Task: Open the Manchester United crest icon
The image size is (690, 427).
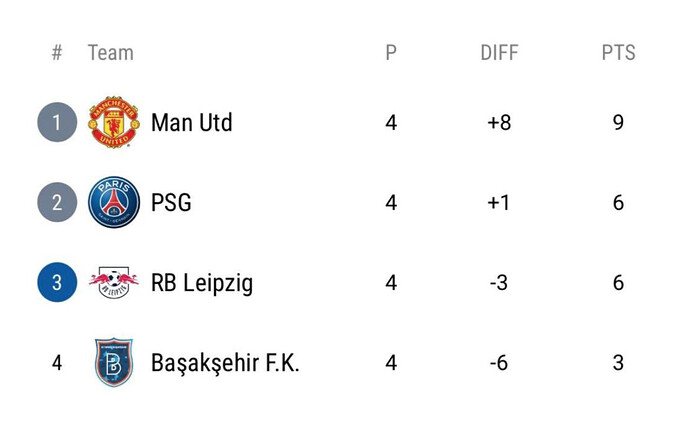Action: click(x=114, y=122)
